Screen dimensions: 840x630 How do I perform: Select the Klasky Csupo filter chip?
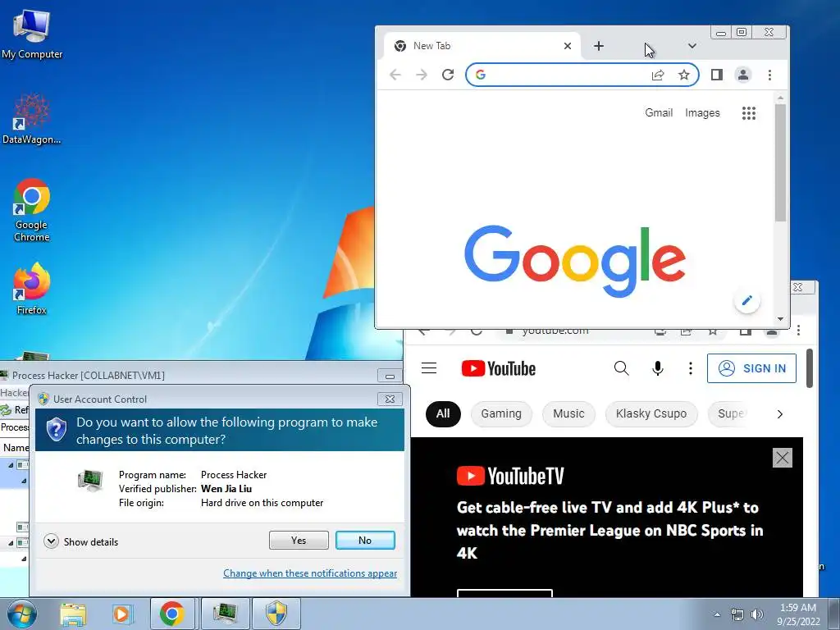click(x=651, y=414)
